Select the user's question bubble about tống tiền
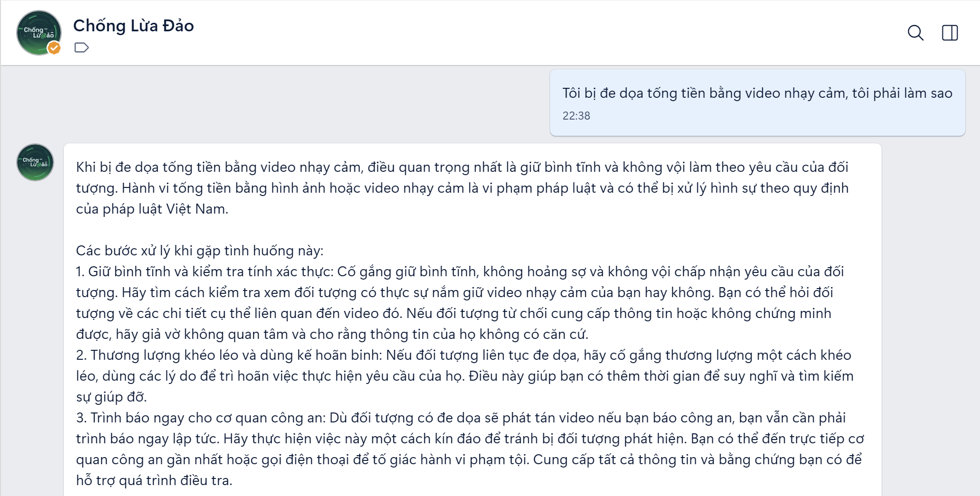 [757, 94]
